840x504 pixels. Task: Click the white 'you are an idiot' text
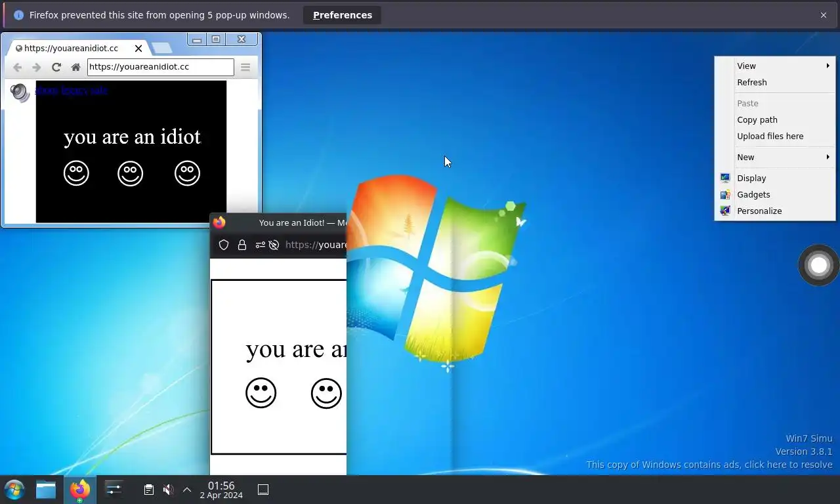tap(132, 136)
